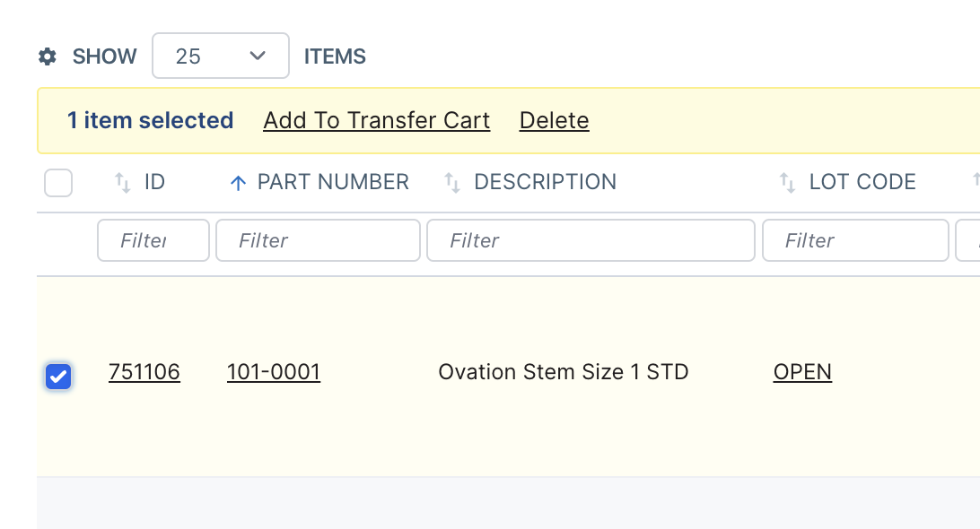Click the OPEN lot code link
The image size is (980, 529).
click(802, 372)
